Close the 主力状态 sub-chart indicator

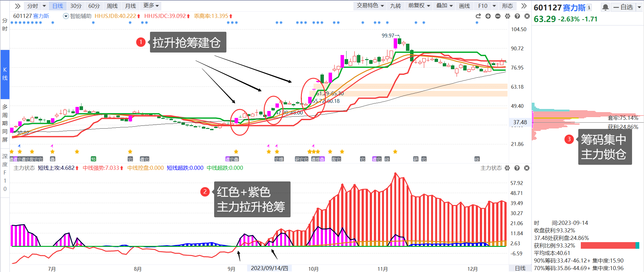[527, 168]
